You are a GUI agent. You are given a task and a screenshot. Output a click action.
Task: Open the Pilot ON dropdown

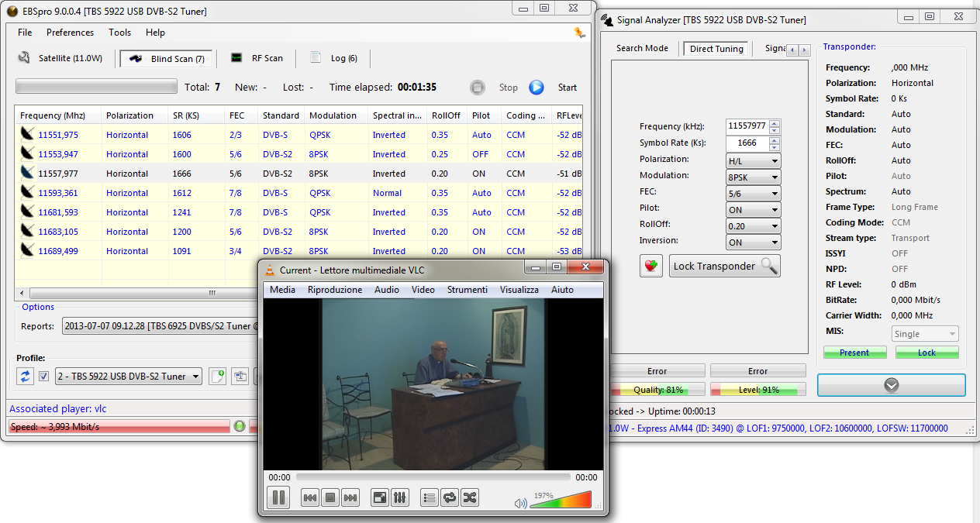point(753,209)
